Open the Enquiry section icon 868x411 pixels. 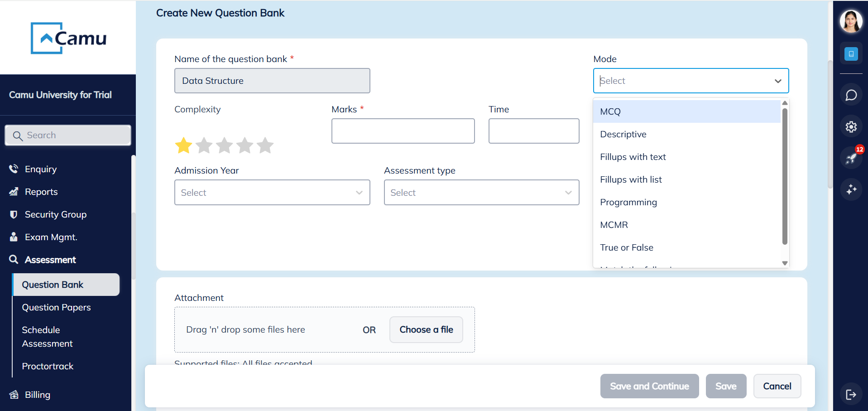[x=14, y=169]
